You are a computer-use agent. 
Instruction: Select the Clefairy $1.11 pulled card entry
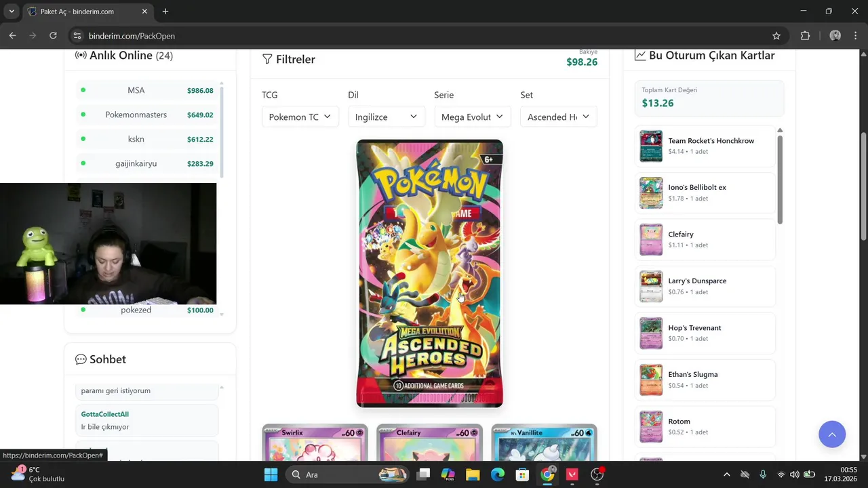coord(705,239)
